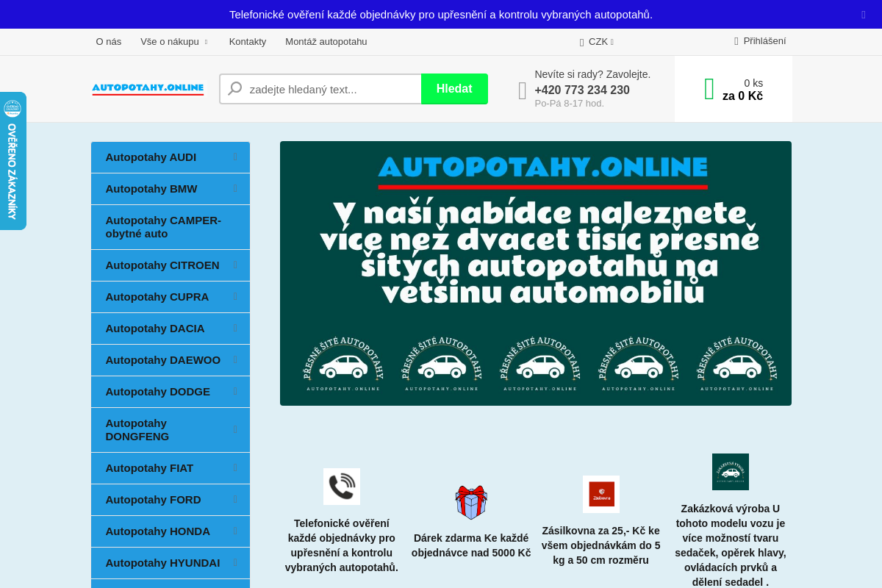Image resolution: width=882 pixels, height=588 pixels.
Task: Click the Ověřeno zákazníky side badge
Action: click(12, 160)
